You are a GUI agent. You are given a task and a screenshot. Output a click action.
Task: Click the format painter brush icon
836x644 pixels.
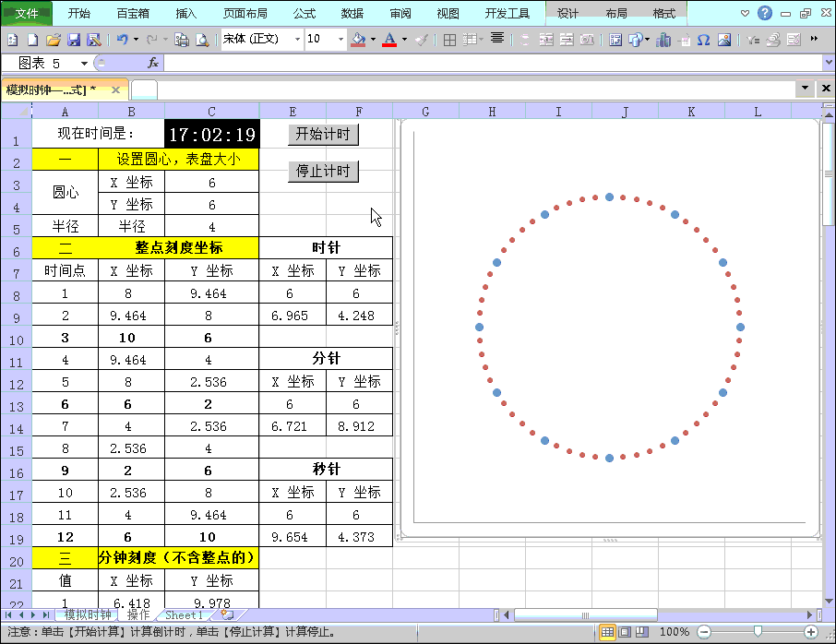click(421, 40)
